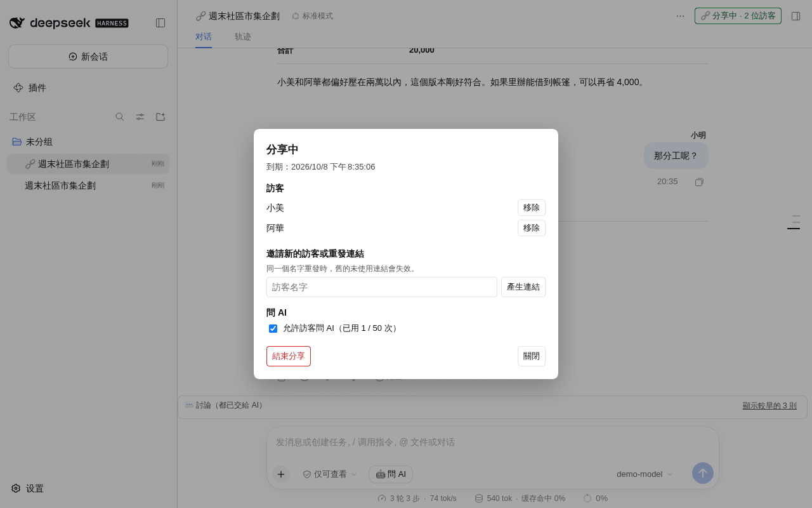Focus the 訪客名字 input field
The height and width of the screenshot is (508, 812).
[x=382, y=287]
